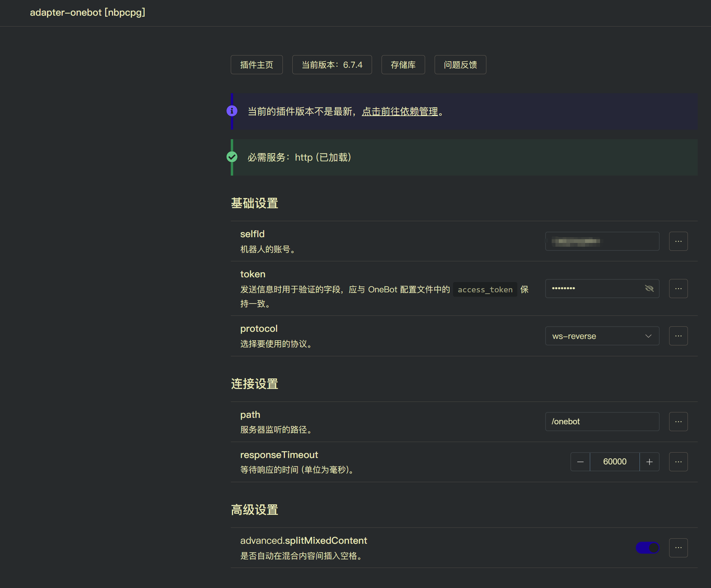Disable the advanced.splitMixedContent switch
Image resolution: width=711 pixels, height=588 pixels.
point(647,548)
